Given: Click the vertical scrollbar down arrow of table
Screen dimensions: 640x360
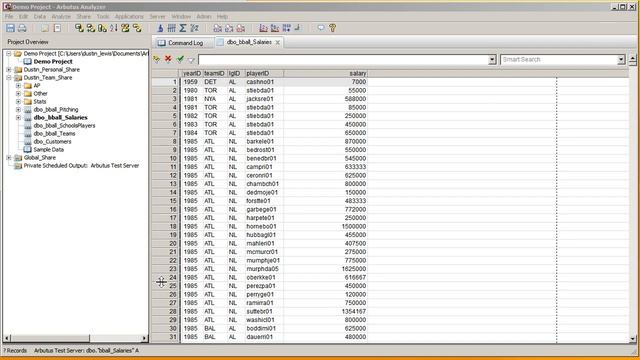Looking at the screenshot, I should 633,338.
